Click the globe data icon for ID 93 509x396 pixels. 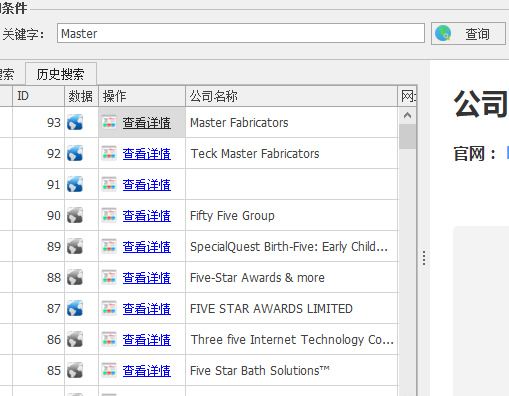(75, 122)
